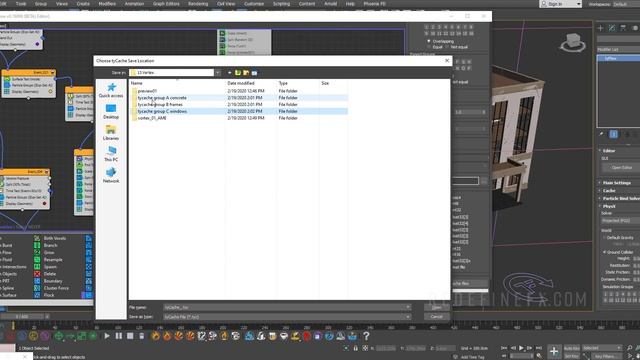Image resolution: width=640 pixels, height=360 pixels.
Task: Toggle the Default Gravity checkbox
Action: [605, 238]
